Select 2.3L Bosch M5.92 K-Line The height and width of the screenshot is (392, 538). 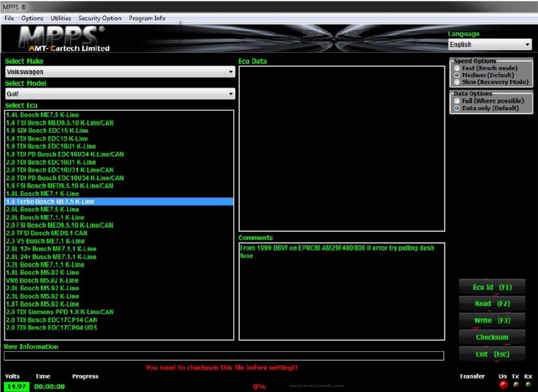pyautogui.click(x=119, y=296)
